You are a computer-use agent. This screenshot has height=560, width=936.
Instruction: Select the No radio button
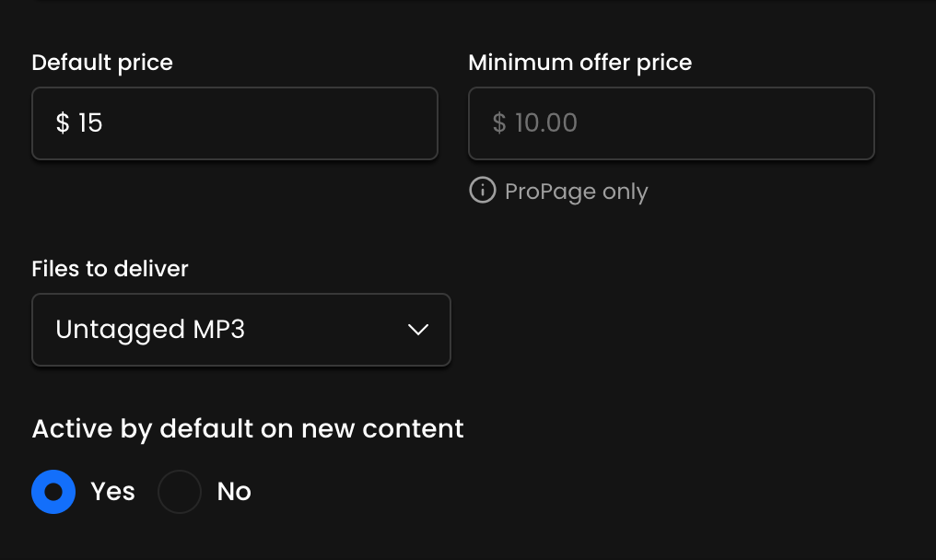pos(180,492)
